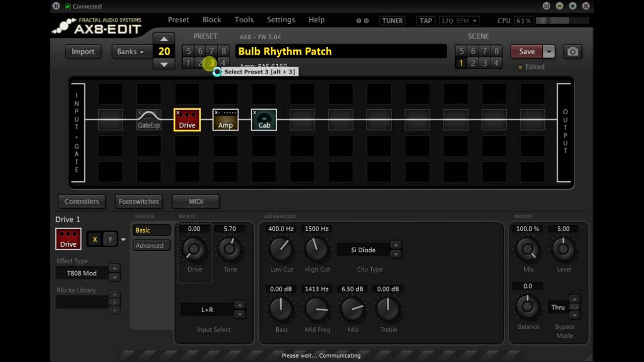Select scene 1
Screen dimensions: 644x362
point(461,63)
